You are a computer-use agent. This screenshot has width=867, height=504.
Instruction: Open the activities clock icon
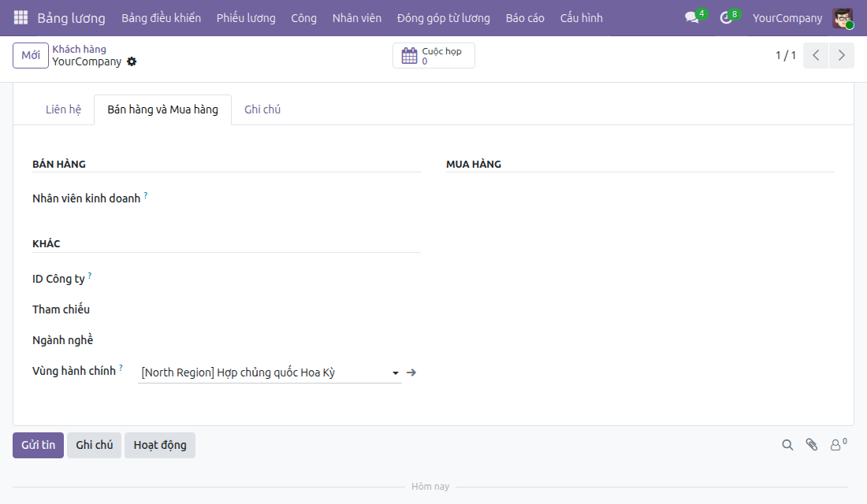pos(726,17)
